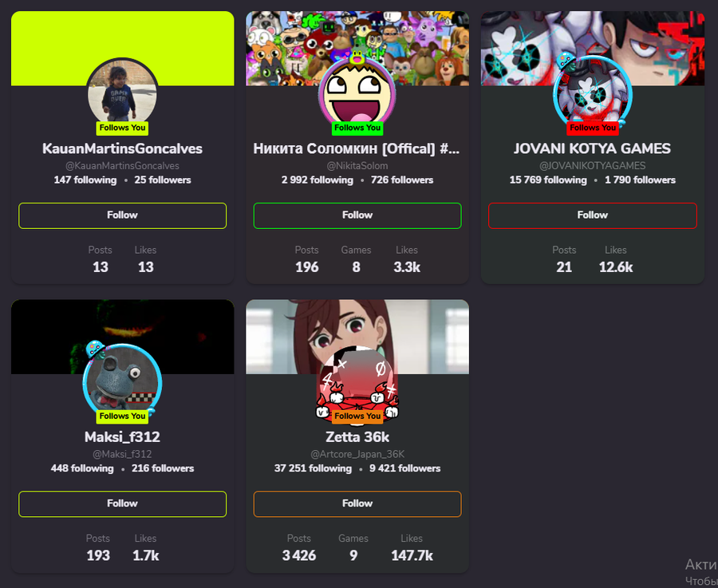Follow KauanMartinsGoncalves
The height and width of the screenshot is (588, 718).
[x=122, y=215]
